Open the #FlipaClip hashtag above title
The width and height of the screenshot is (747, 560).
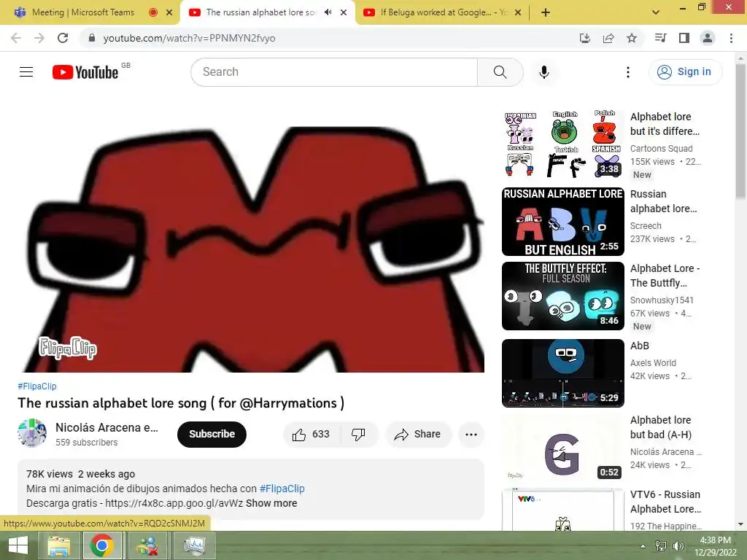(37, 386)
